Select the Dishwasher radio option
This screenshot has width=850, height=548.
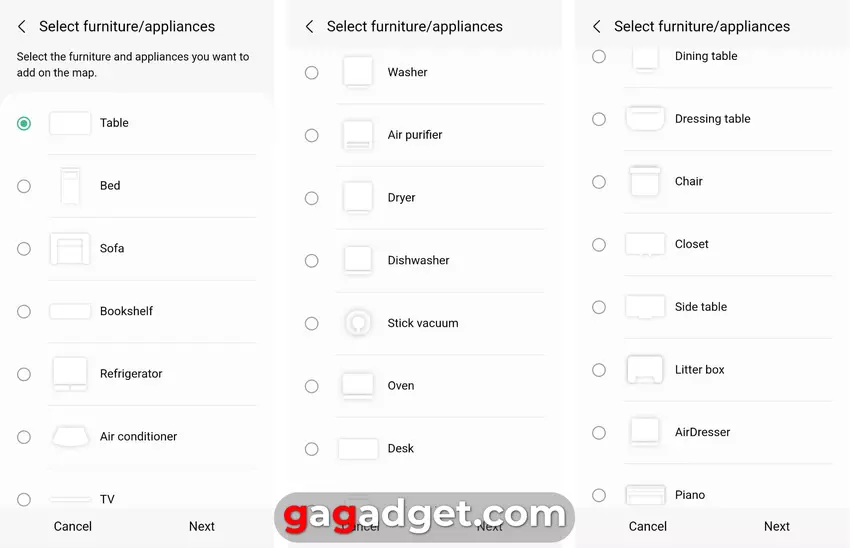click(x=312, y=261)
